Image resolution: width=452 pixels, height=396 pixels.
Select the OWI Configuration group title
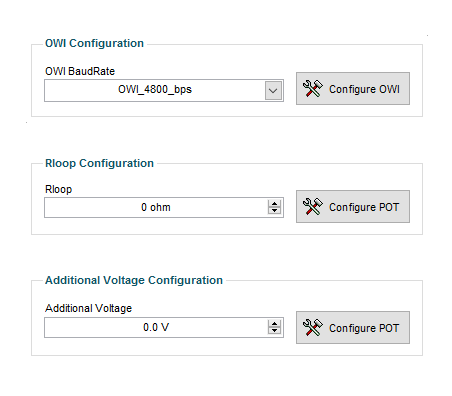coord(94,43)
